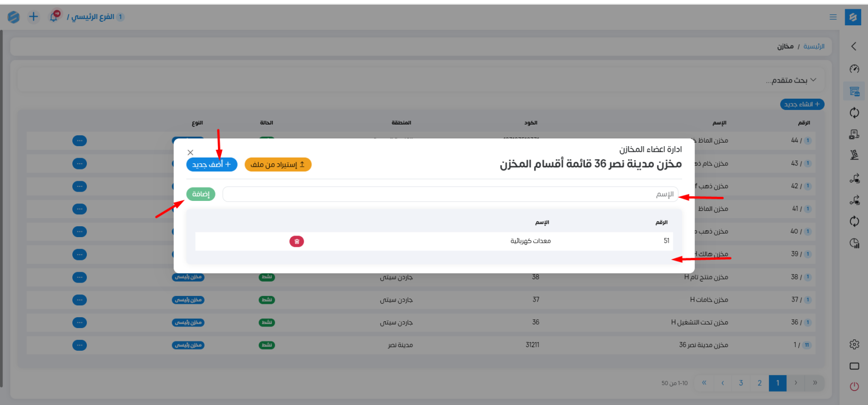868x405 pixels.
Task: Collapse sidebar with the back chevron
Action: coord(854,46)
